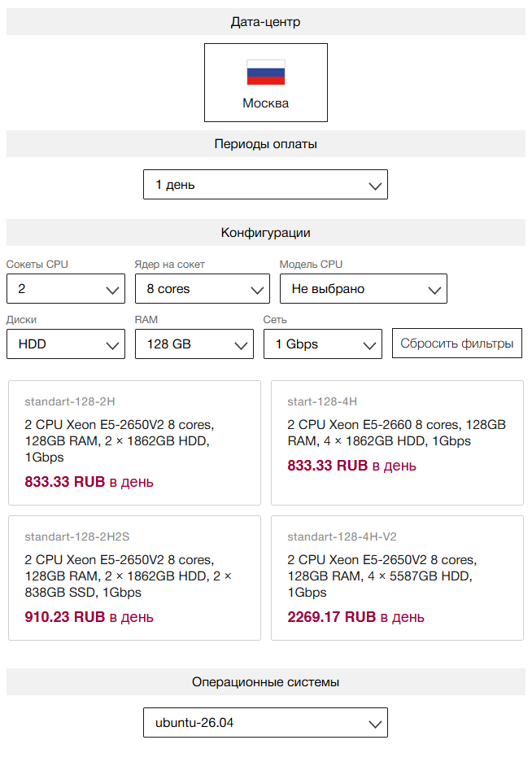Open the Сеть dropdown showing 1 Gbps
This screenshot has width=532, height=775.
coord(323,344)
